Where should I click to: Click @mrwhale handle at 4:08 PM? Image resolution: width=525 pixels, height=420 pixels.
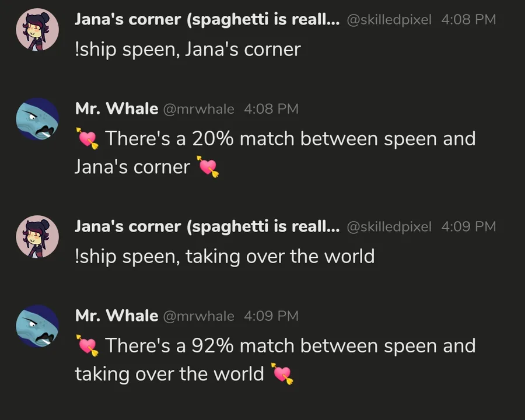(x=199, y=110)
